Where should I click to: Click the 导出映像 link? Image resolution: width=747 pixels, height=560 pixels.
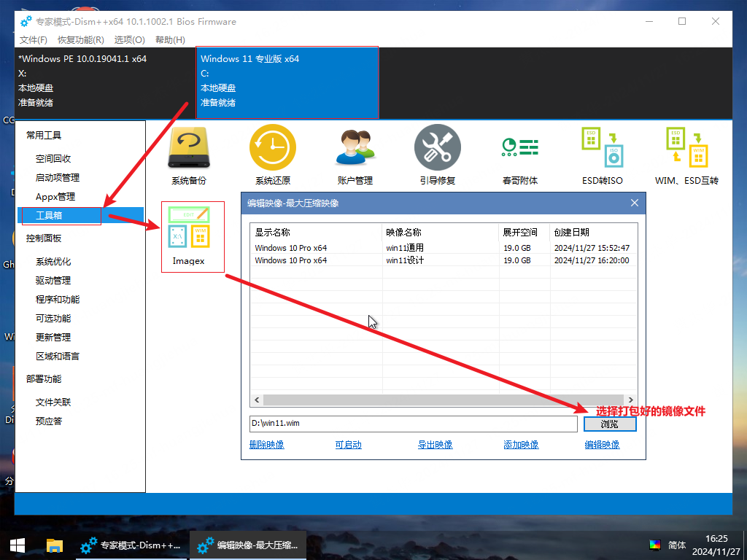click(x=435, y=445)
